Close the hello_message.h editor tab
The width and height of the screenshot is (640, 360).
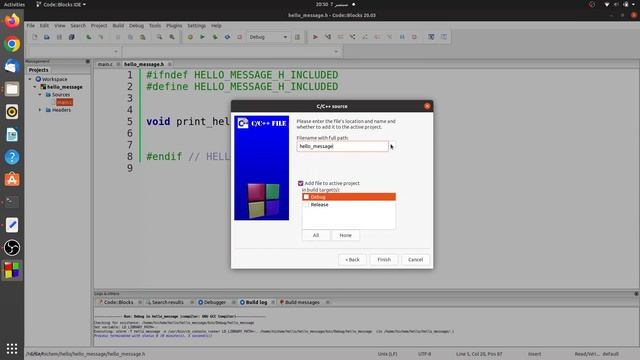169,64
